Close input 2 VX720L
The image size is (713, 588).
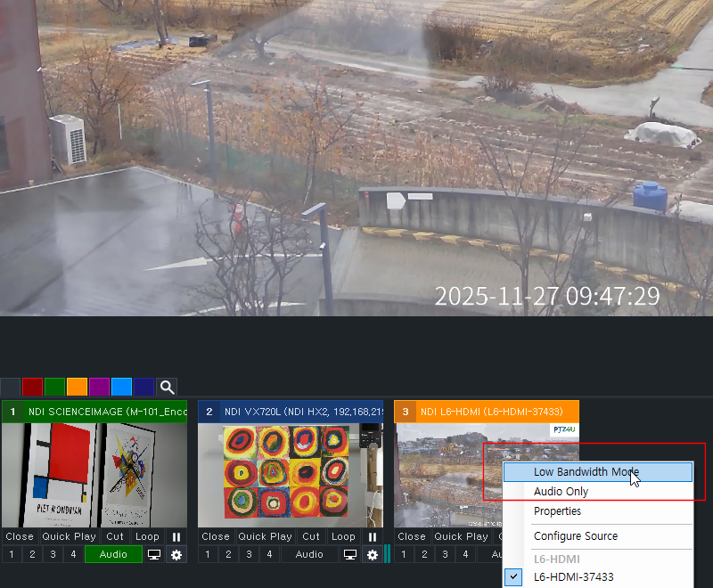point(216,536)
